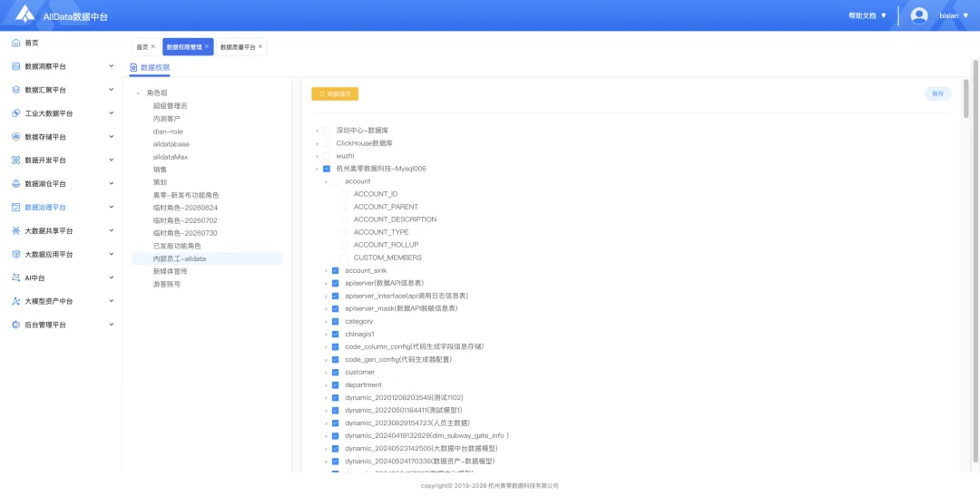Viewport: 980px width, 496px height.
Task: Click the 保存 save button
Action: (937, 93)
